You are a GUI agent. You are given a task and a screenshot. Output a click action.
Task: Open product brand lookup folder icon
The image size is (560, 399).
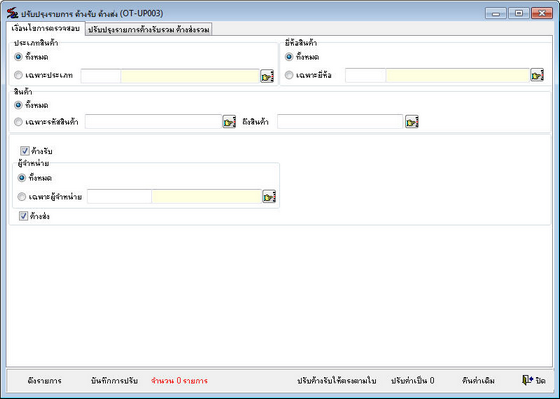pyautogui.click(x=537, y=75)
